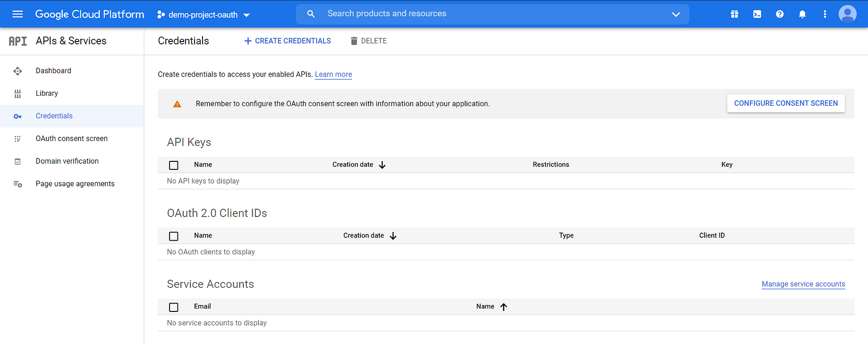View notifications bell icon
Screen dimensions: 868x343
802,14
